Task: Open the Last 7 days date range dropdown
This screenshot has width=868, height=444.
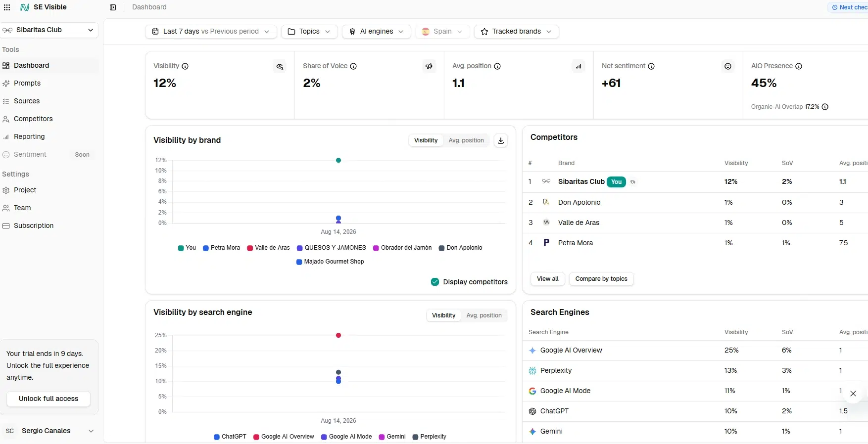Action: coord(211,32)
